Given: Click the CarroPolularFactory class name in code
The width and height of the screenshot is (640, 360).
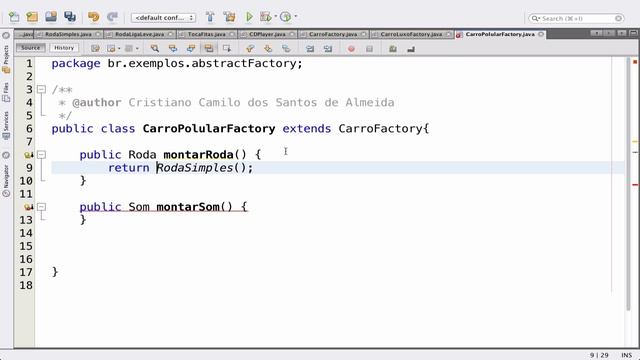Looking at the screenshot, I should (209, 129).
